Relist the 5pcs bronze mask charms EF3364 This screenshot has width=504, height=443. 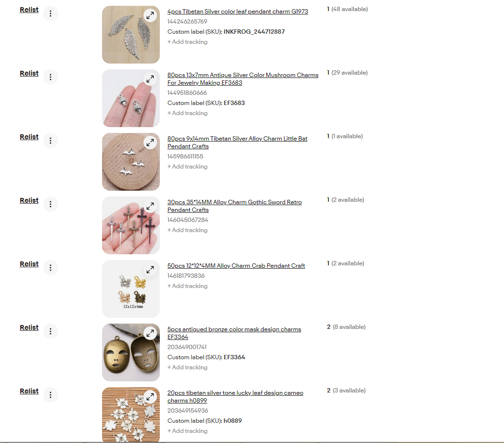tap(29, 327)
